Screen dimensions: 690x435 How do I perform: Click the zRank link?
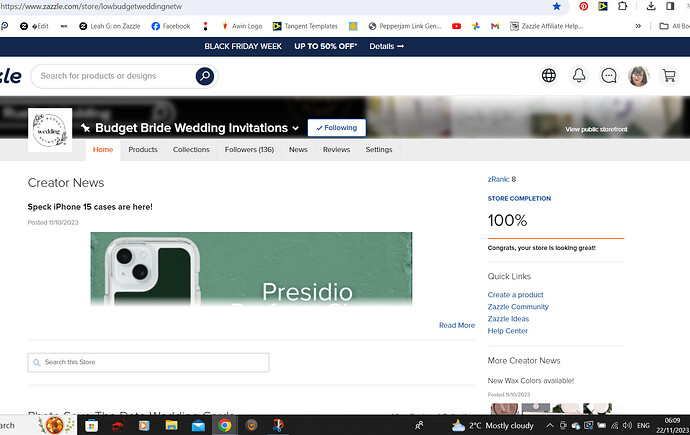coord(498,179)
